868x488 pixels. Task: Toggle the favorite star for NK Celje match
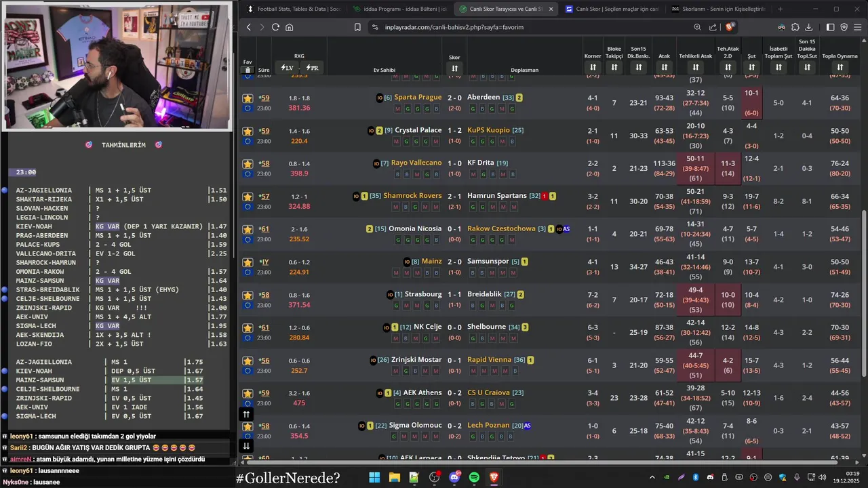click(x=248, y=328)
